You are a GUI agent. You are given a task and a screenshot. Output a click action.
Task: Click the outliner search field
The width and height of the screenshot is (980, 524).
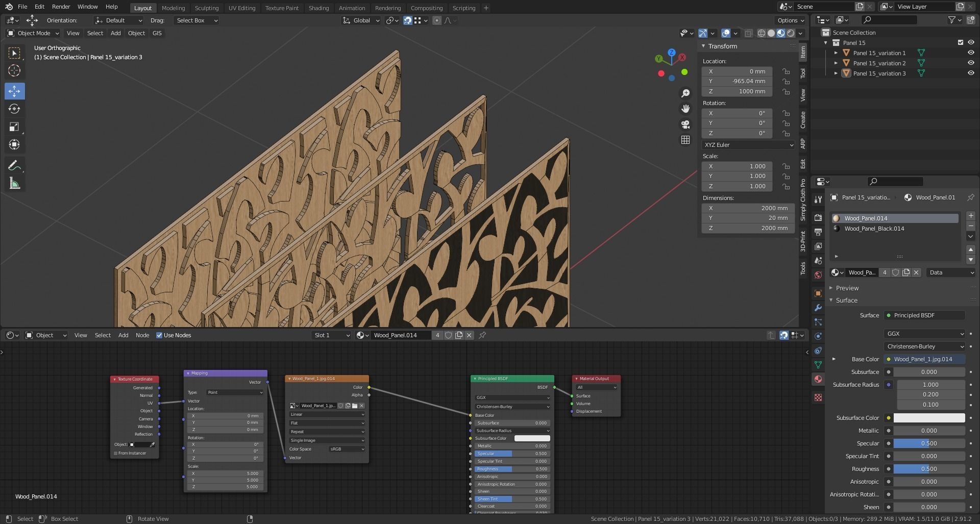889,20
